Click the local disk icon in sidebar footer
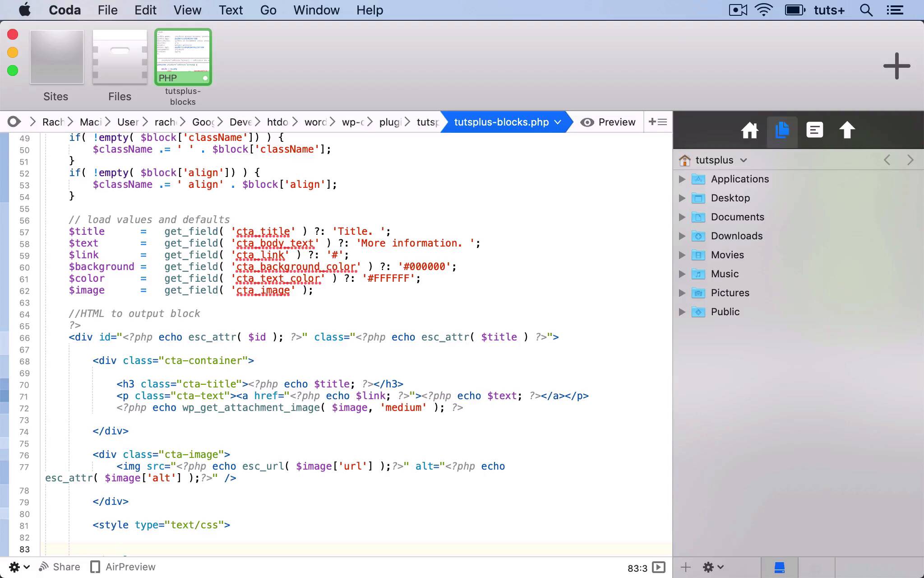The width and height of the screenshot is (924, 578). click(779, 567)
